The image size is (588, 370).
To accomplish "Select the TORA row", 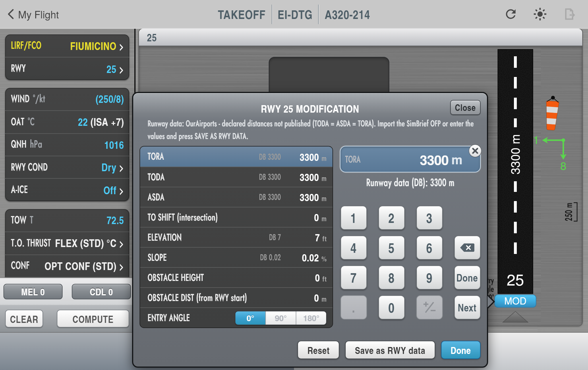I will 236,157.
